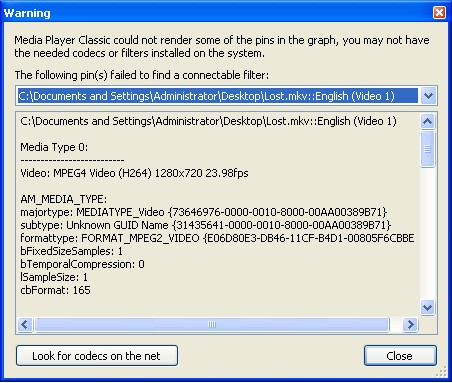Click the red X in the title bar
Viewport: 452px width, 383px height.
coord(439,13)
